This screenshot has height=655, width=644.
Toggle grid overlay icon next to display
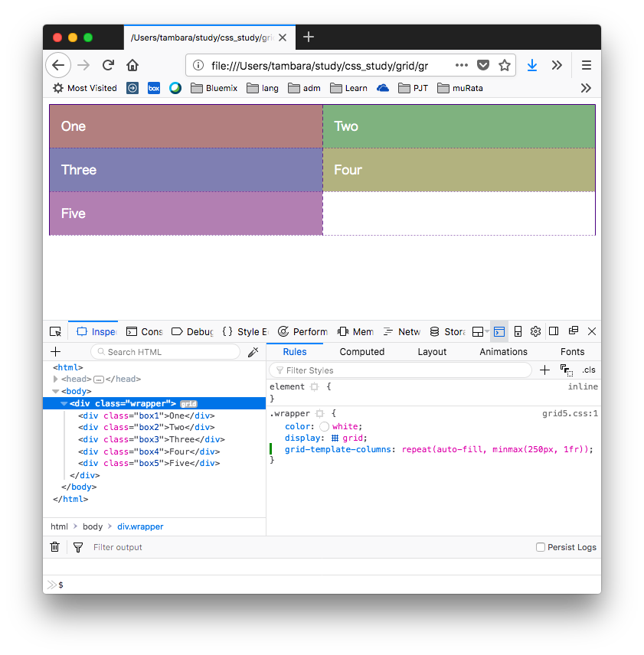[335, 438]
